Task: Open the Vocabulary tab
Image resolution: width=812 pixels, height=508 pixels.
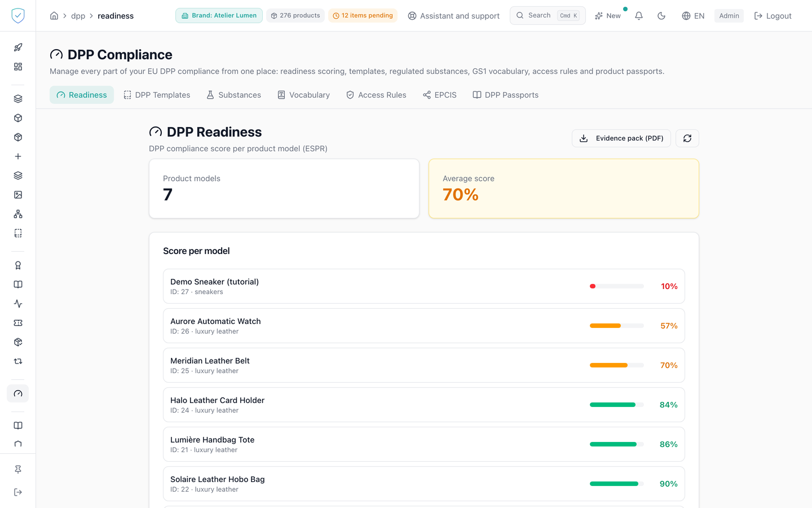Action: 303,95
